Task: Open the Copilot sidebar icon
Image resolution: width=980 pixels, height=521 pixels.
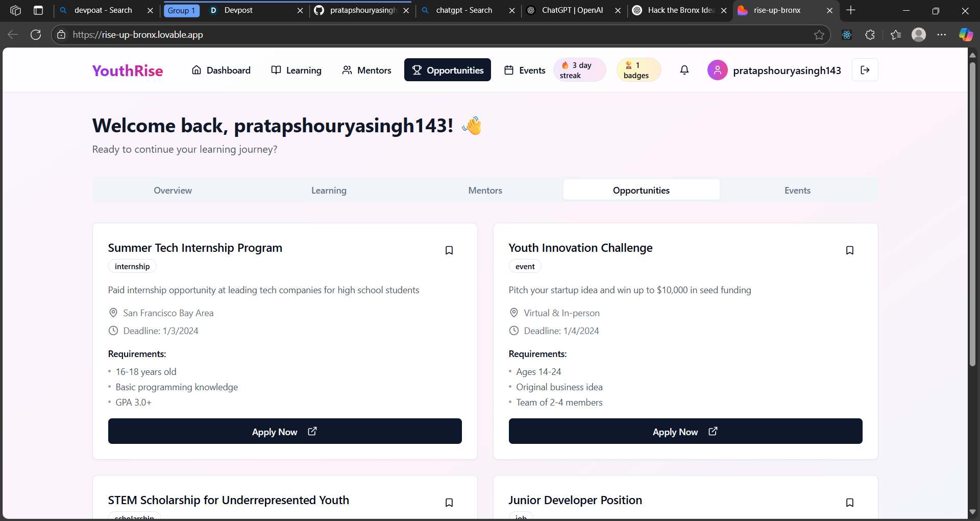Action: 966,35
